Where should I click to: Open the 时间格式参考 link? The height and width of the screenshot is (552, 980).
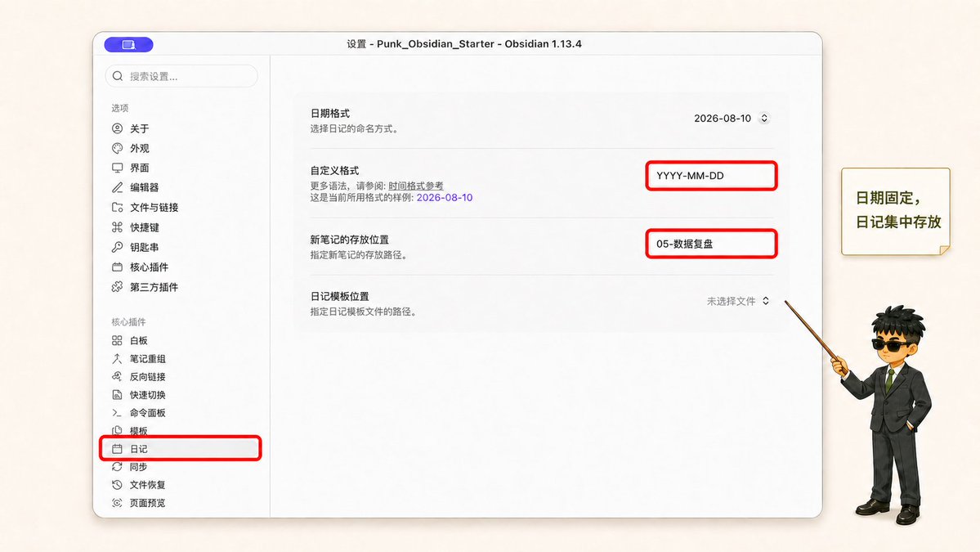coord(416,186)
